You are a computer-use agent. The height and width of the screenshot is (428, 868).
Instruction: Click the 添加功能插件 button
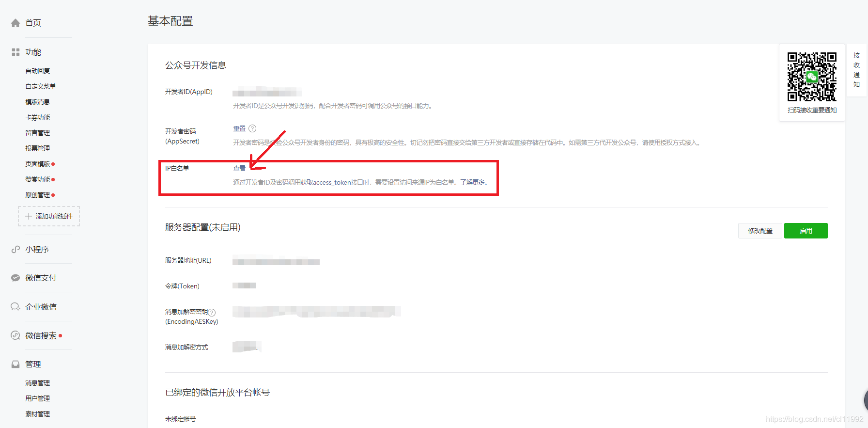pos(49,216)
